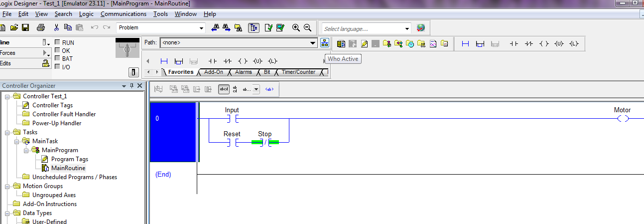This screenshot has height=224, width=644.
Task: Verify controller with the second checkmark icon
Action: coord(280,27)
